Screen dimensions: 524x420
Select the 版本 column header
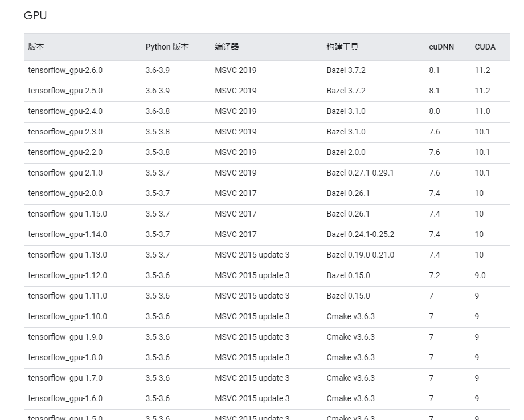[36, 47]
